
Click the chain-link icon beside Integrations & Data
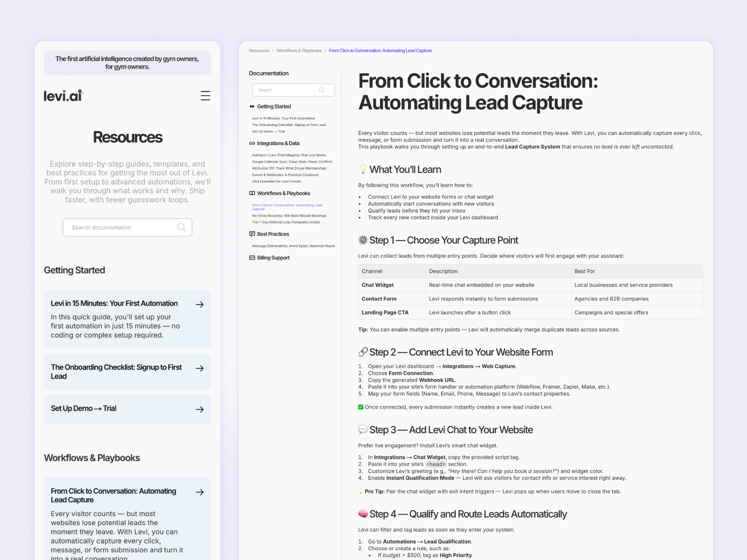pos(252,143)
